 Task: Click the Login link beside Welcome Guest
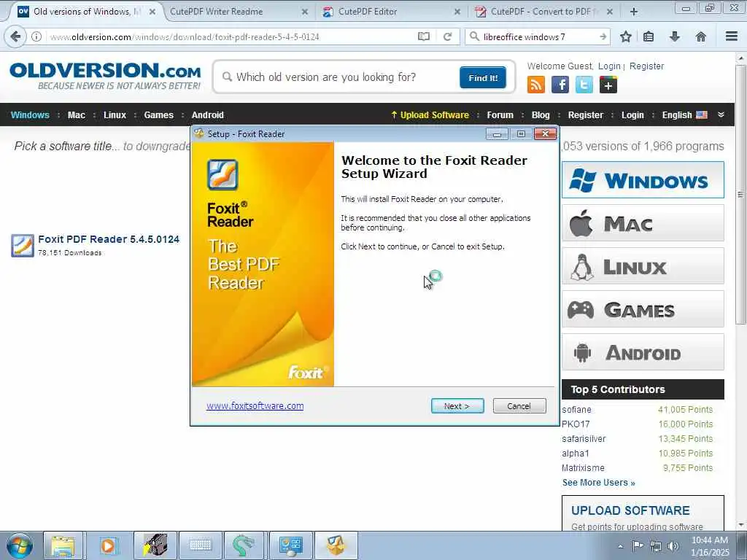click(609, 66)
